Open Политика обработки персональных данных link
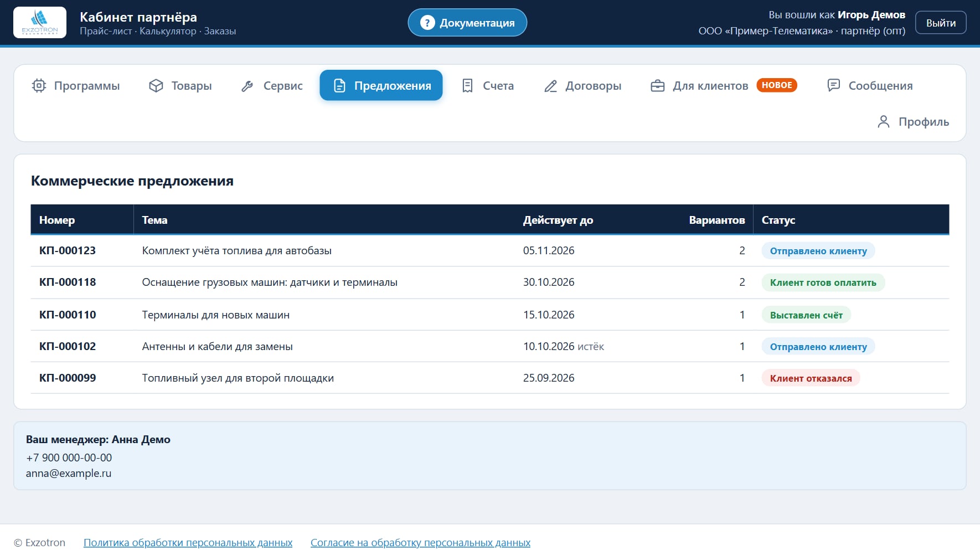Image resolution: width=980 pixels, height=560 pixels. (188, 543)
